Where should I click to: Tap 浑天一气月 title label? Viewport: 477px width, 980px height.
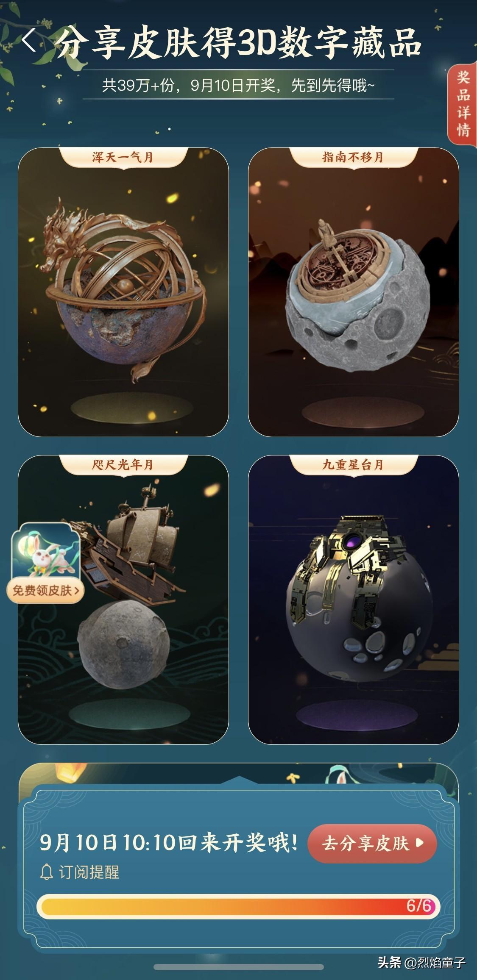pos(123,157)
